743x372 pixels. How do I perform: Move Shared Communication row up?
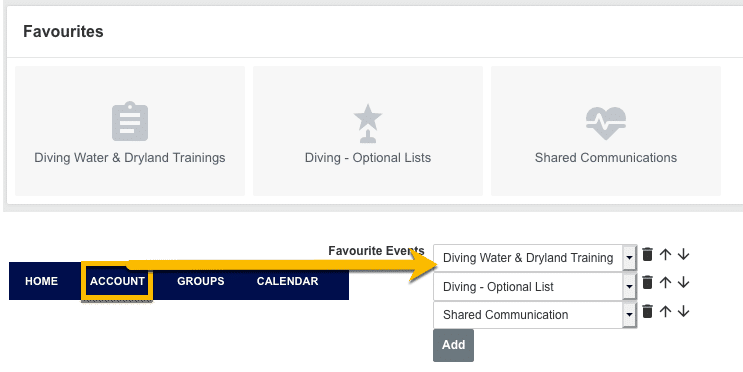pos(665,311)
